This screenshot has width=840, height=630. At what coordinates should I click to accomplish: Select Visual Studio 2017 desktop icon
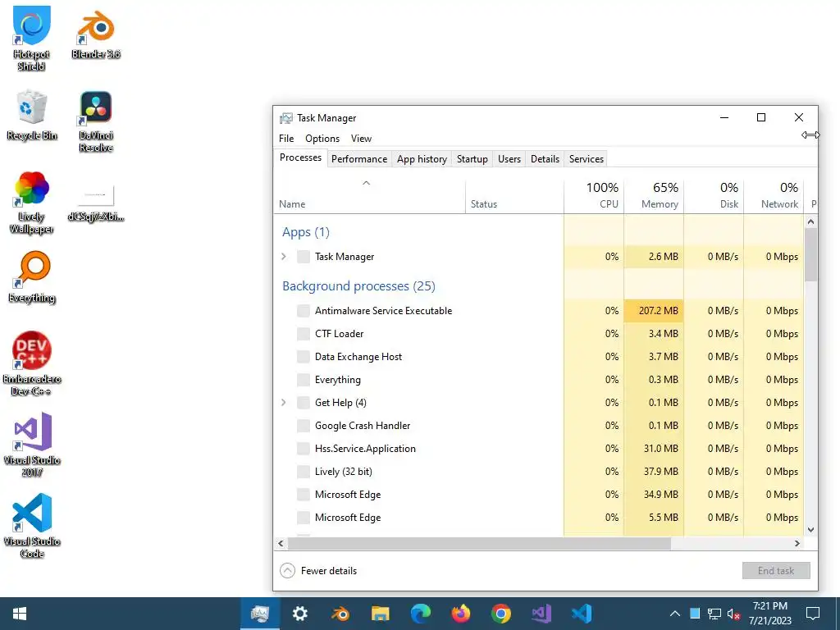coord(32,444)
